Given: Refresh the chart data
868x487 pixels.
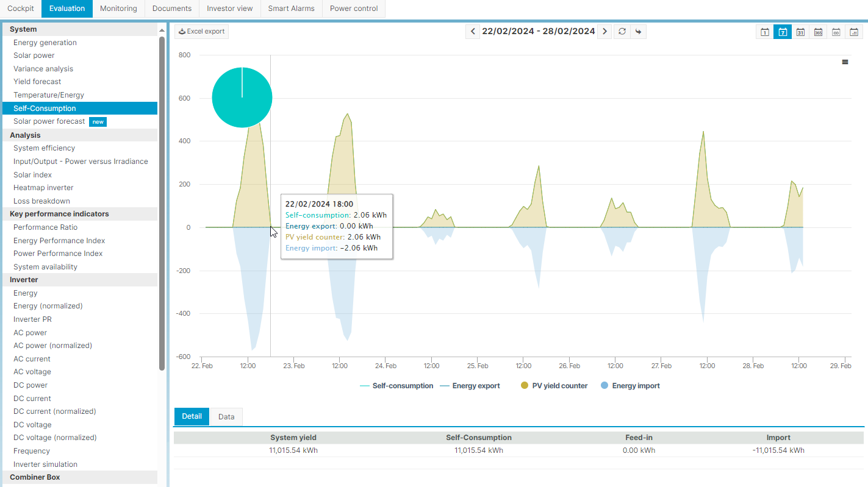Looking at the screenshot, I should (x=622, y=32).
